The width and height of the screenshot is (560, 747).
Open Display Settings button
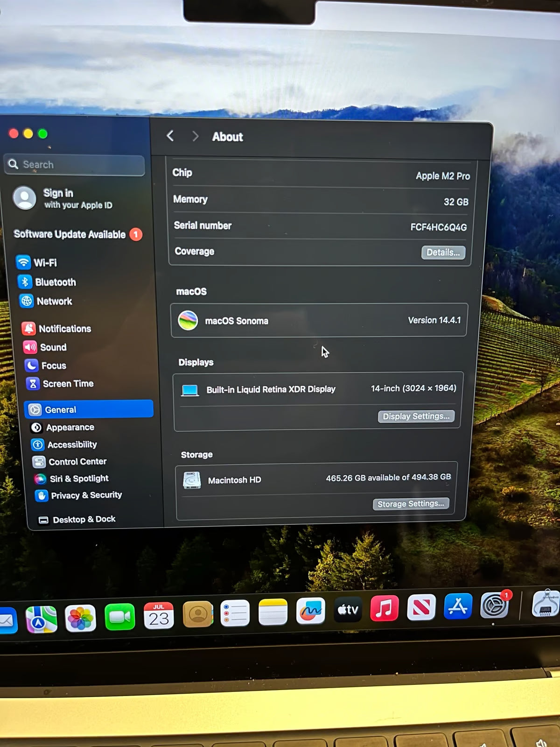pyautogui.click(x=416, y=416)
